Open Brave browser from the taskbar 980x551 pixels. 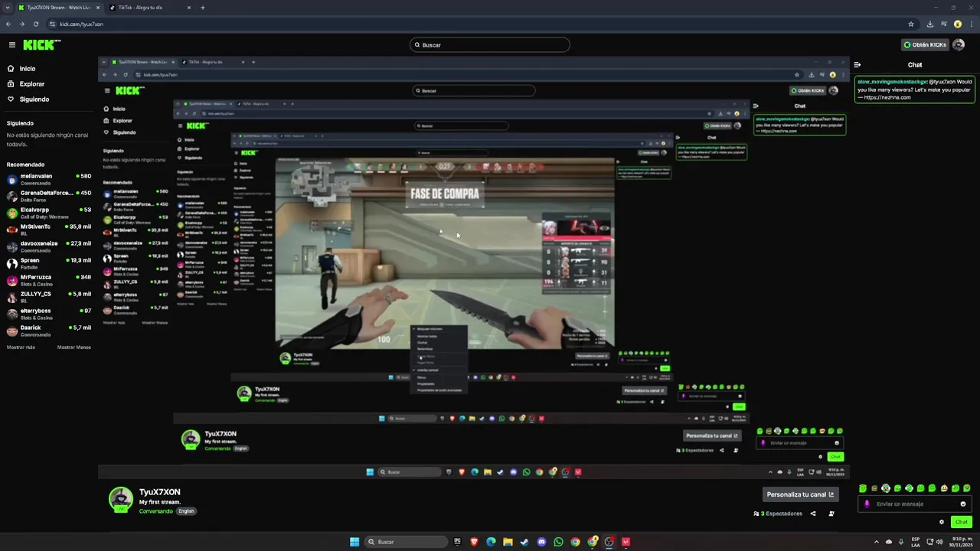[x=474, y=542]
